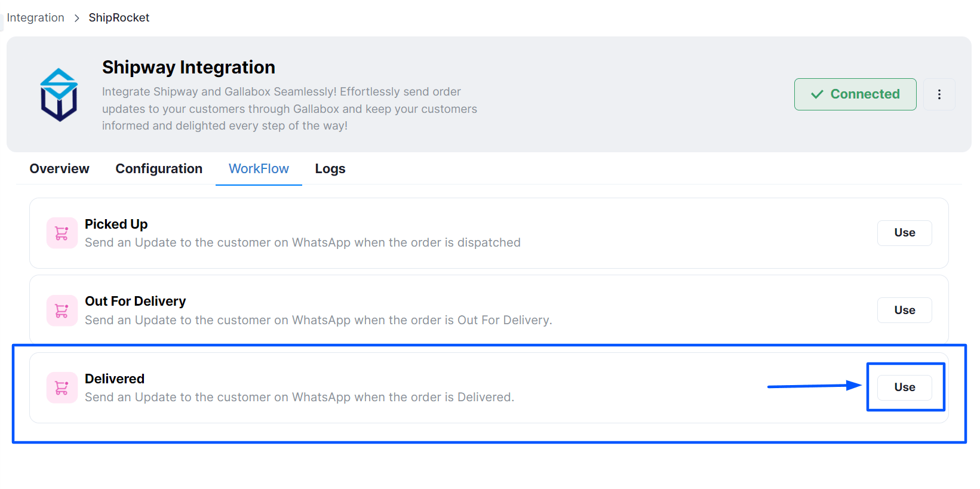Select the Picked Up workflow title

(x=116, y=224)
